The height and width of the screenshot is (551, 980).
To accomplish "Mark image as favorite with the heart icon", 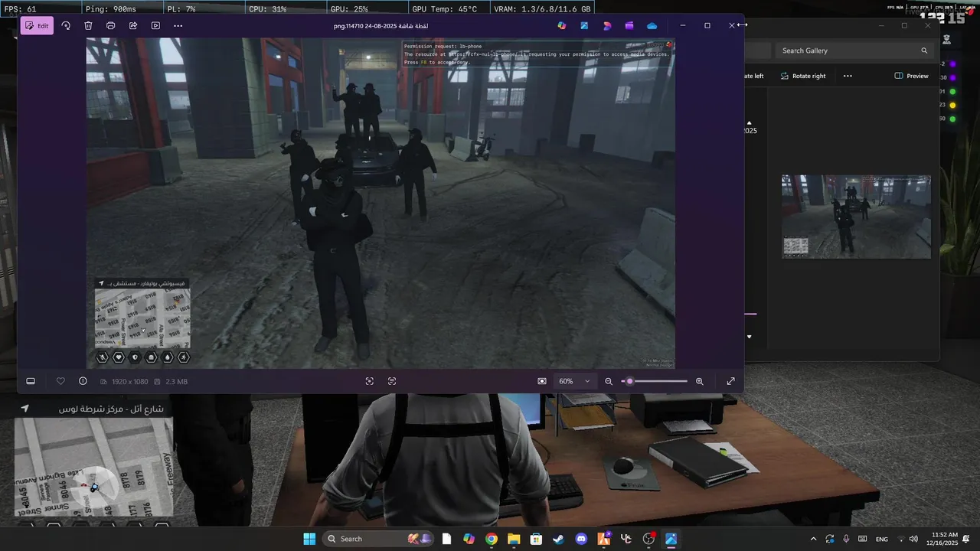I will tap(60, 381).
